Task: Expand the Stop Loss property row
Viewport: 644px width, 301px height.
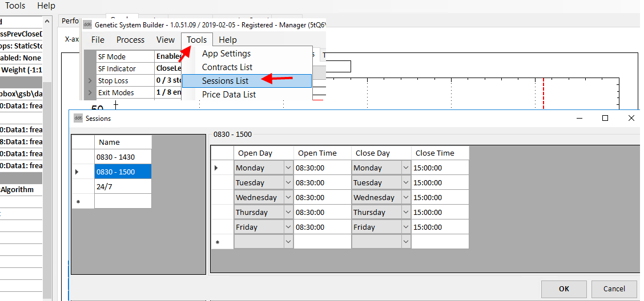Action: tap(90, 81)
